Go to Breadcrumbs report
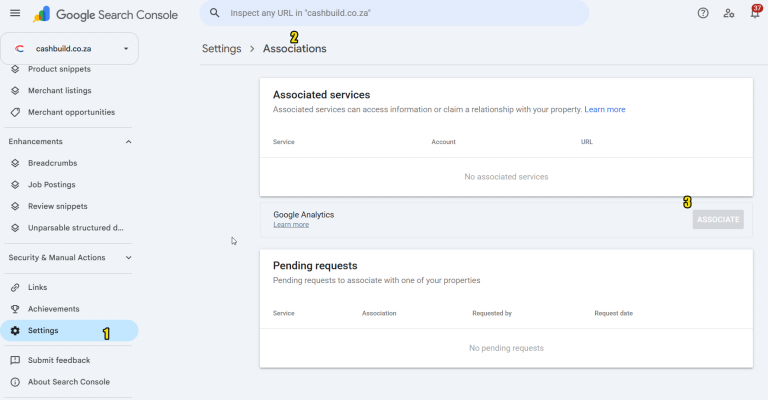 [52, 163]
